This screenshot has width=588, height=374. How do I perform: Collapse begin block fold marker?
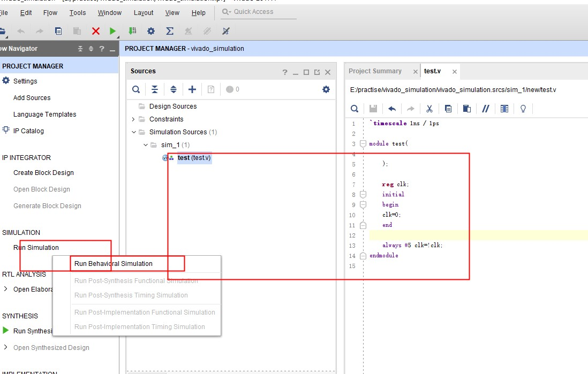pos(363,204)
